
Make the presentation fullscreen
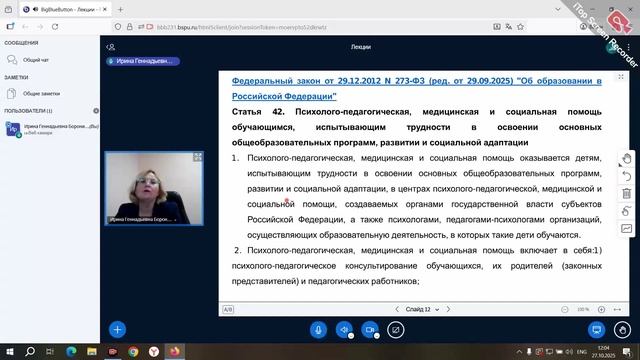[x=621, y=77]
